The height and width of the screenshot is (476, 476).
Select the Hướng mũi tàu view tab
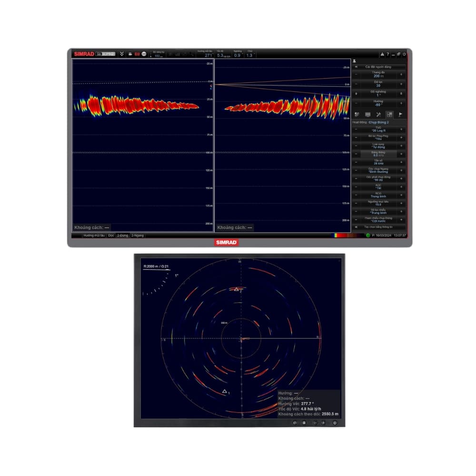click(x=94, y=235)
